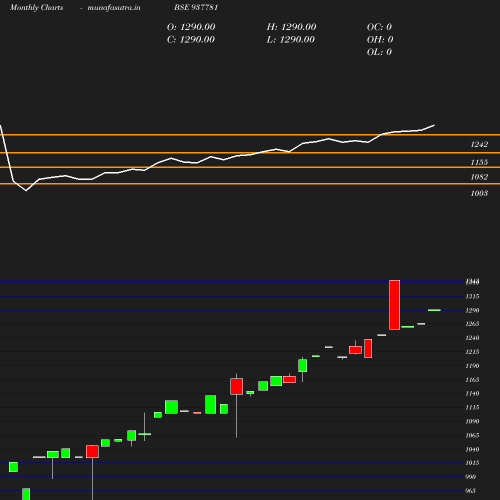
Task: Select the low value "L: 1290.00"
Action: (x=291, y=39)
